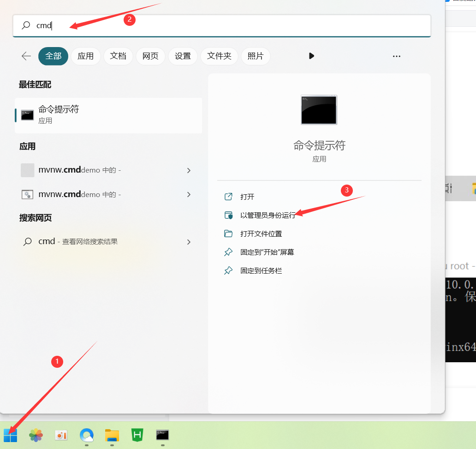Click the Windows Start button in taskbar
476x449 pixels.
pyautogui.click(x=10, y=436)
